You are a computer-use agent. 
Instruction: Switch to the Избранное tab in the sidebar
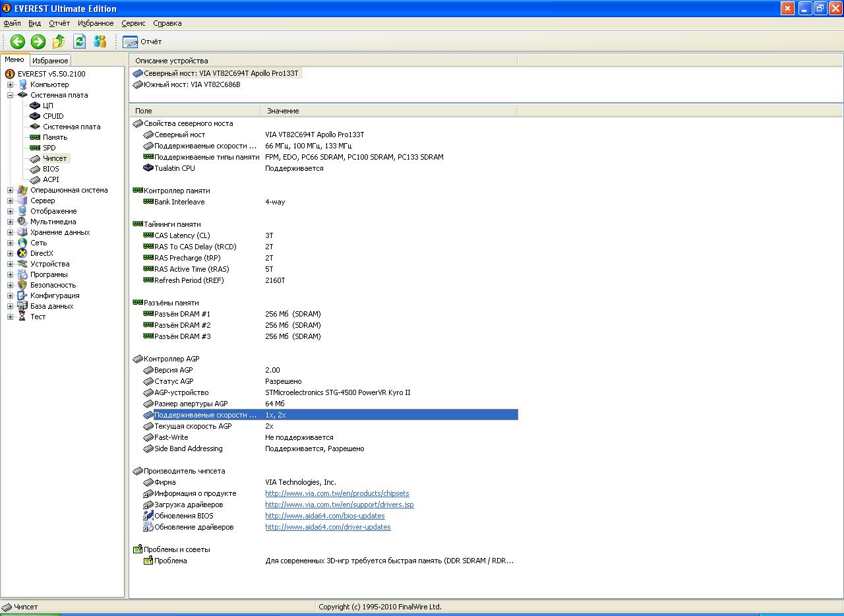(50, 61)
